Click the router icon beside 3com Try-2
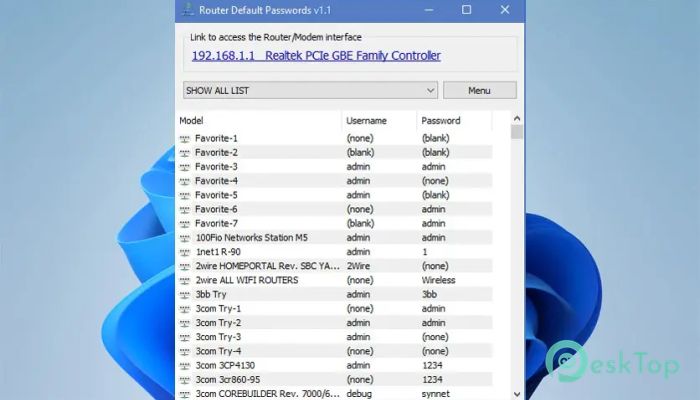700x400 pixels. (x=184, y=324)
